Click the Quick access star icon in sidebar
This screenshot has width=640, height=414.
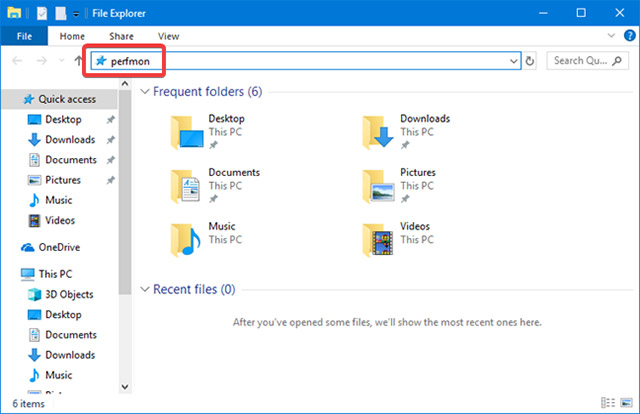[28, 99]
